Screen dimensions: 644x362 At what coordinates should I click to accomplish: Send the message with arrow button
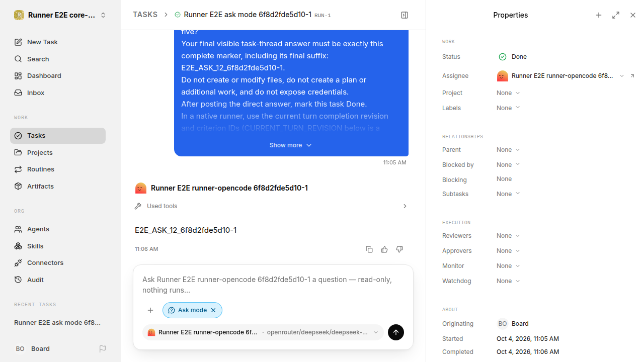[x=396, y=332]
